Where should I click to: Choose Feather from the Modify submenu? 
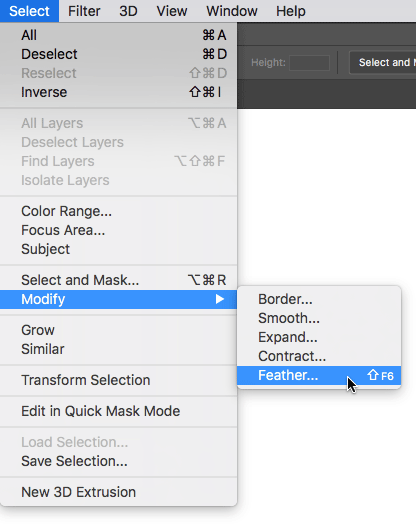(x=319, y=375)
